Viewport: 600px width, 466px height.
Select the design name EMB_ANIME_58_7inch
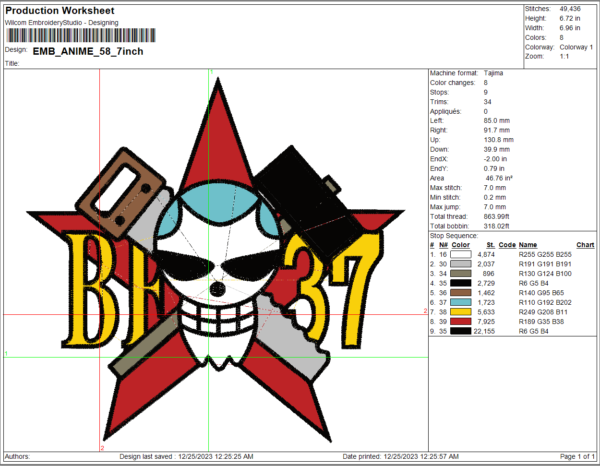(88, 51)
